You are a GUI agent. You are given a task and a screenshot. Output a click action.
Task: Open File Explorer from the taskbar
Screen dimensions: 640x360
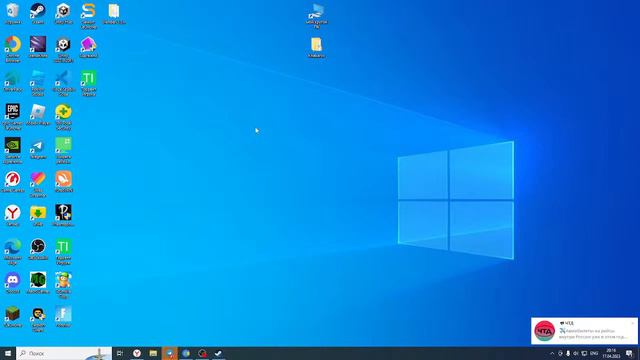coord(153,353)
